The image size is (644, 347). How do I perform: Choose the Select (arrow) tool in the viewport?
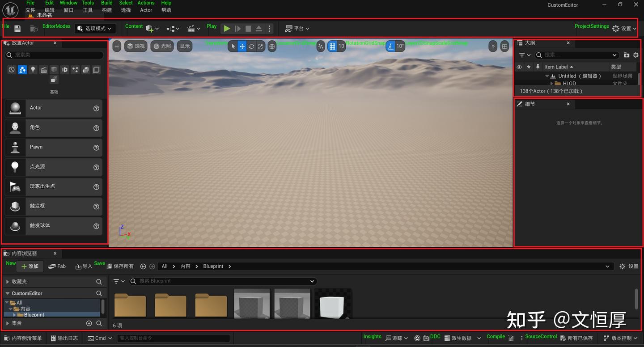pos(233,46)
